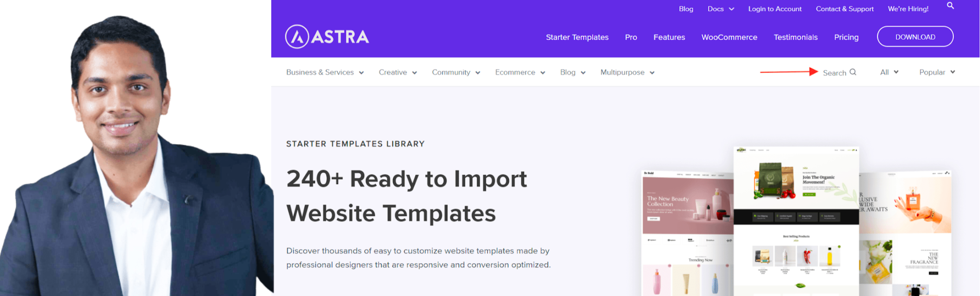Go to the Pricing page
Screen dimensions: 980x296
tap(846, 37)
